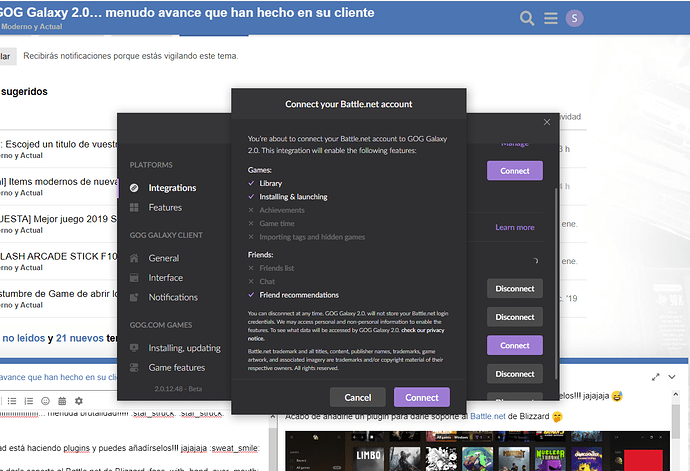Collapse the composer with the chevron down
This screenshot has width=690, height=471.
coord(672,377)
